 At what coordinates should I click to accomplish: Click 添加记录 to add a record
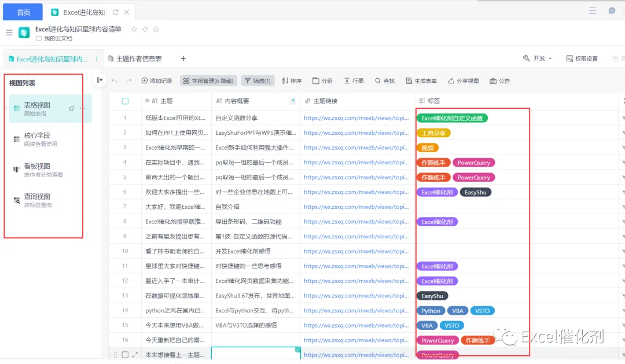tap(157, 81)
